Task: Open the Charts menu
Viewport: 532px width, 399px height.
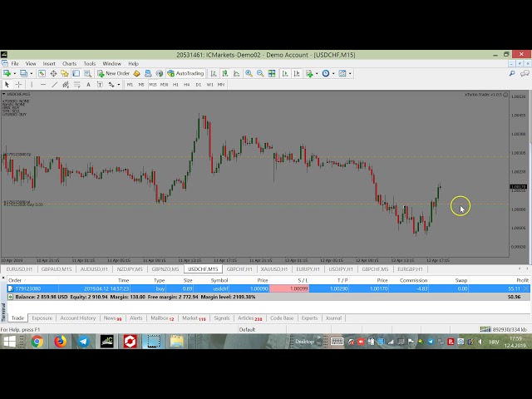Action: tap(69, 63)
